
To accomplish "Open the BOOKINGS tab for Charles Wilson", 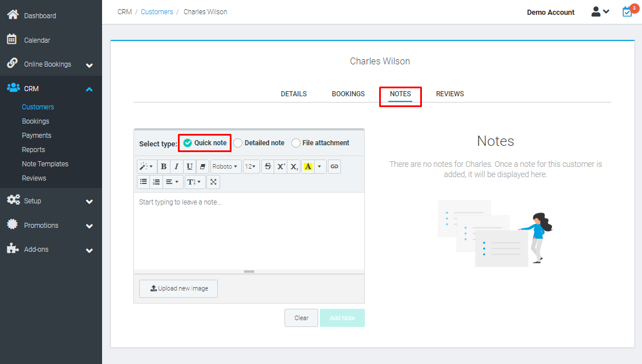I will click(x=348, y=93).
